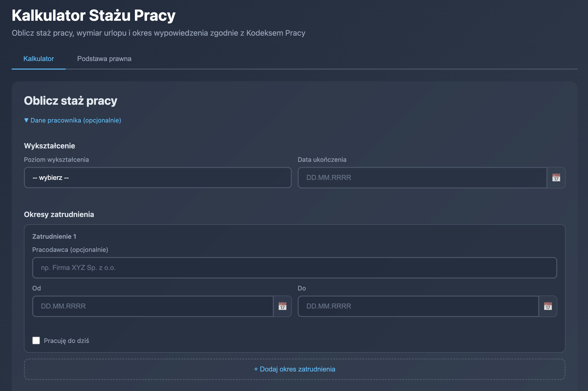This screenshot has height=391, width=588.
Task: Collapse Dane pracownika (opcjonalnie) section
Action: tap(76, 120)
